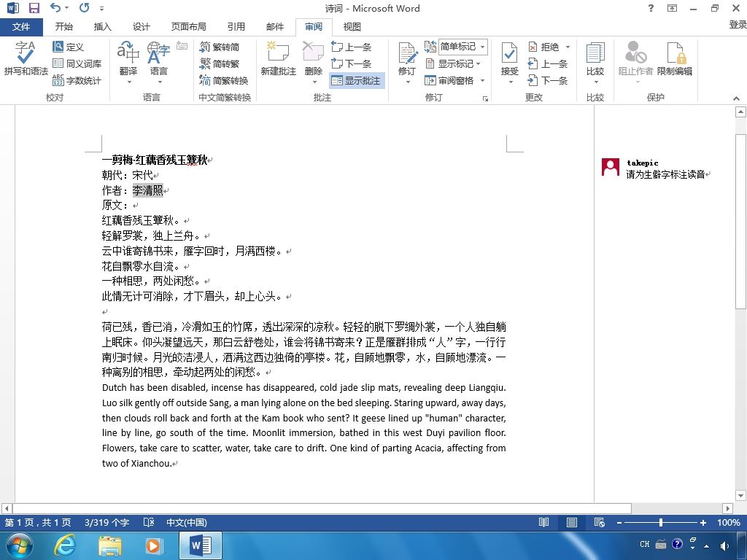Zoom out with the minus button
The image size is (747, 560).
click(619, 523)
